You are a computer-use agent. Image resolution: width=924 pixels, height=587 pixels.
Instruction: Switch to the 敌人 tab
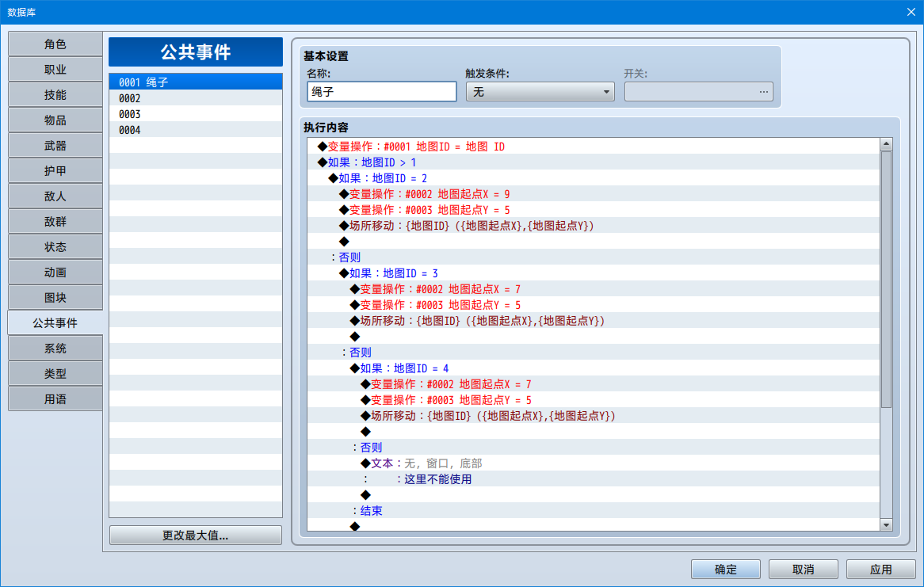(x=55, y=196)
